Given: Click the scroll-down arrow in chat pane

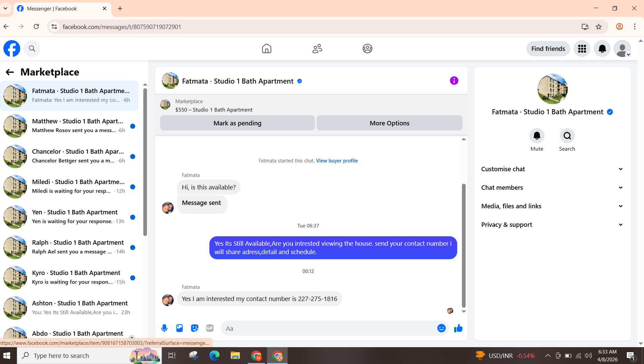Looking at the screenshot, I should coord(464,311).
